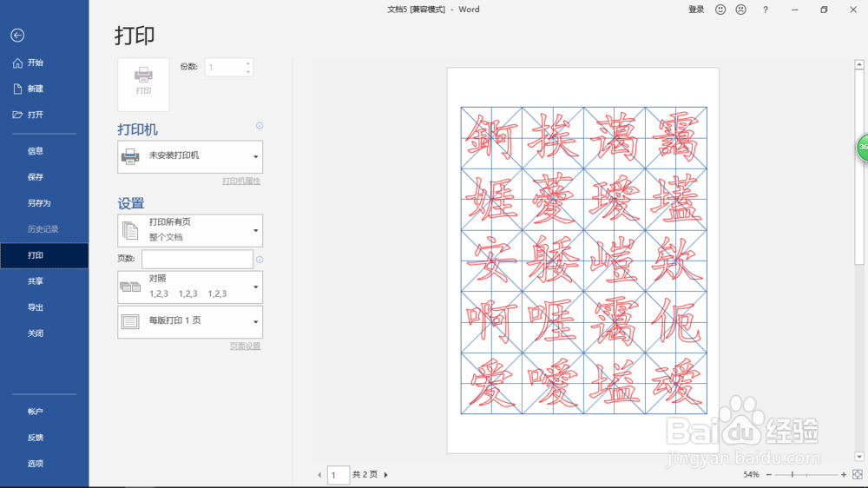The width and height of the screenshot is (868, 488).
Task: Click the printer icon in printer dropdown
Action: click(131, 157)
